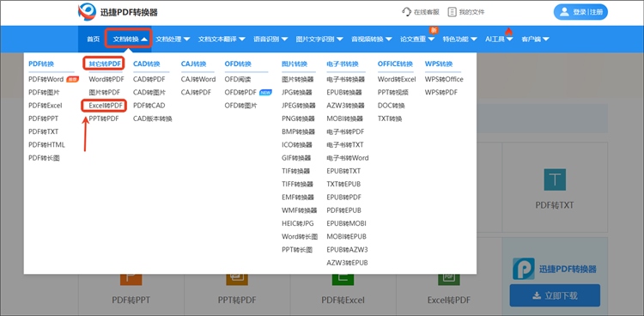
Task: Open the CAD转PDF link
Action: (x=149, y=79)
